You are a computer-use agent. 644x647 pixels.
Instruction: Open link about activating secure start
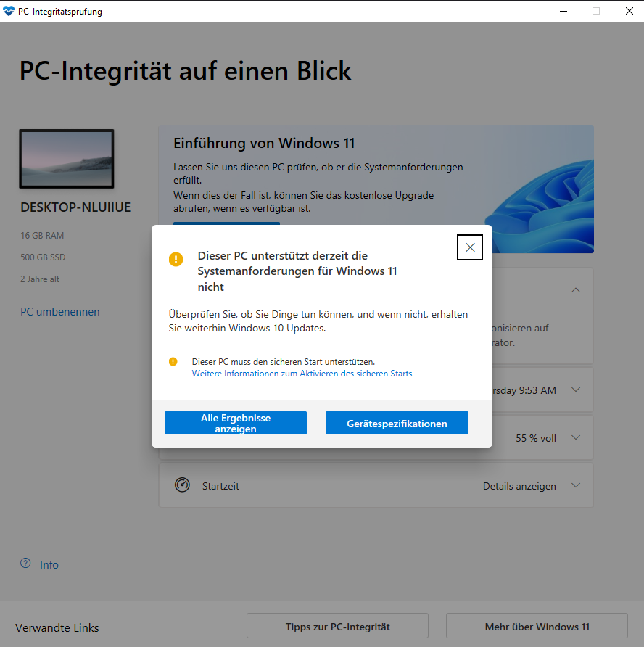click(x=302, y=374)
